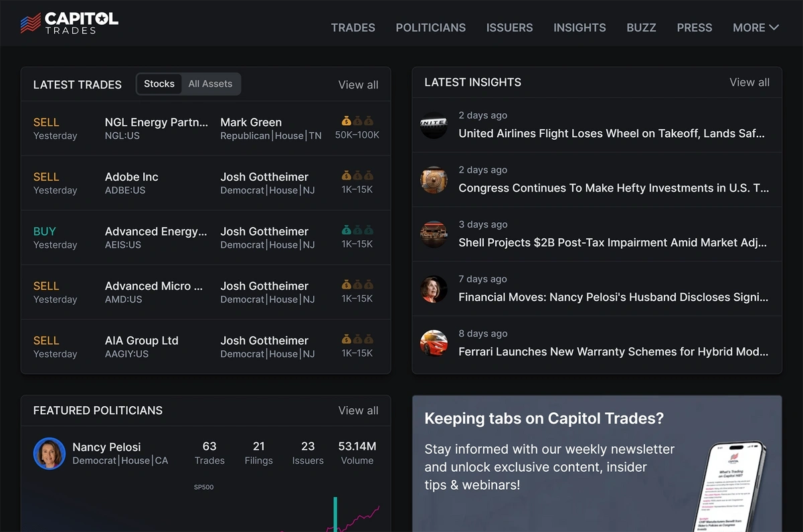The image size is (803, 532).
Task: Open AIA Group Ltd issuer link
Action: [142, 341]
